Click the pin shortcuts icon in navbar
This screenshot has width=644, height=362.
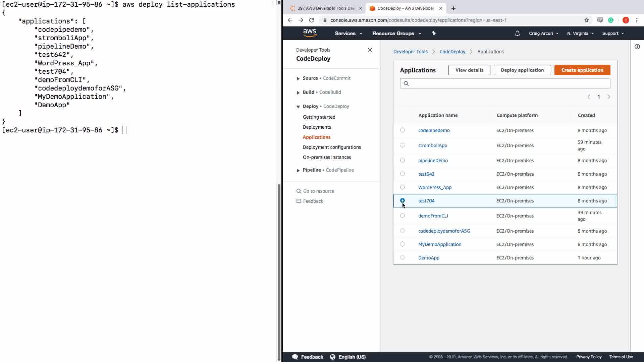[x=434, y=33]
